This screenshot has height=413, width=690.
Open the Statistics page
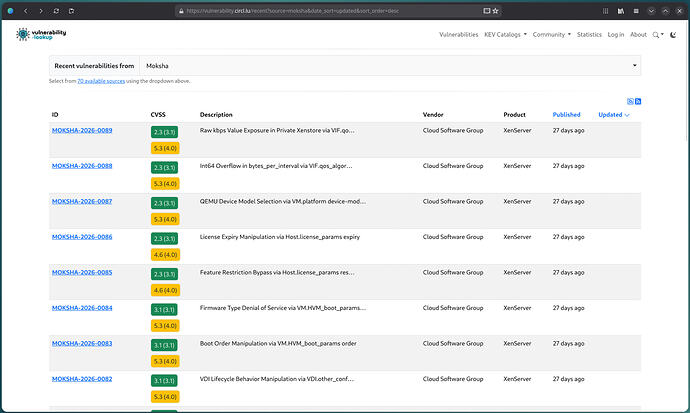pos(589,34)
